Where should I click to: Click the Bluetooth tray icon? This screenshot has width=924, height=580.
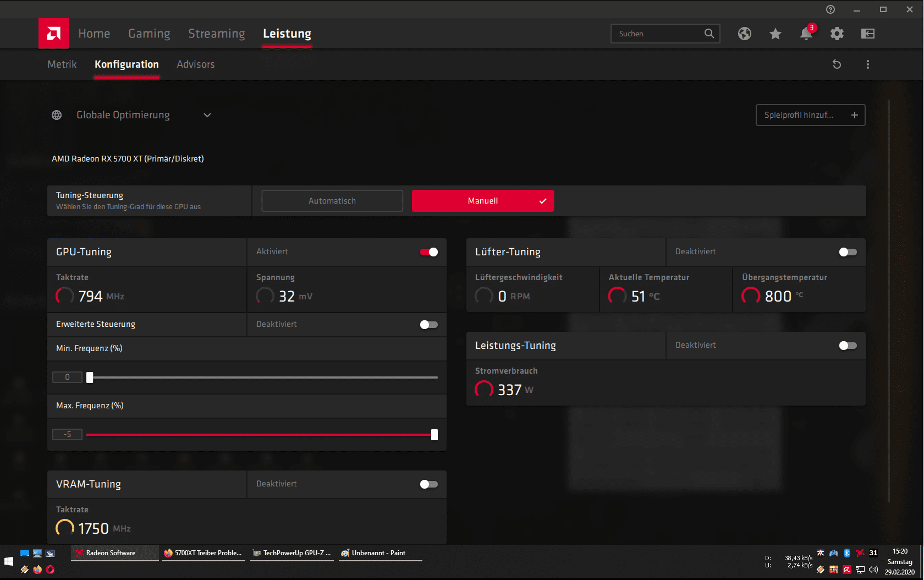(847, 553)
